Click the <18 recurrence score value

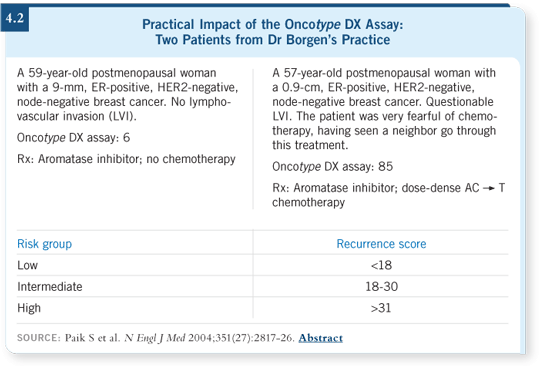point(381,265)
